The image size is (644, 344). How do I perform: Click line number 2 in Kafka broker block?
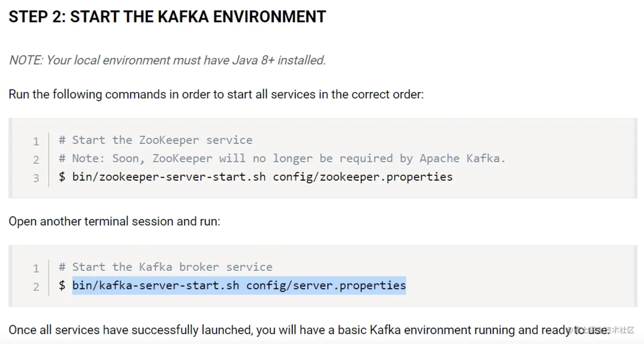coord(36,287)
